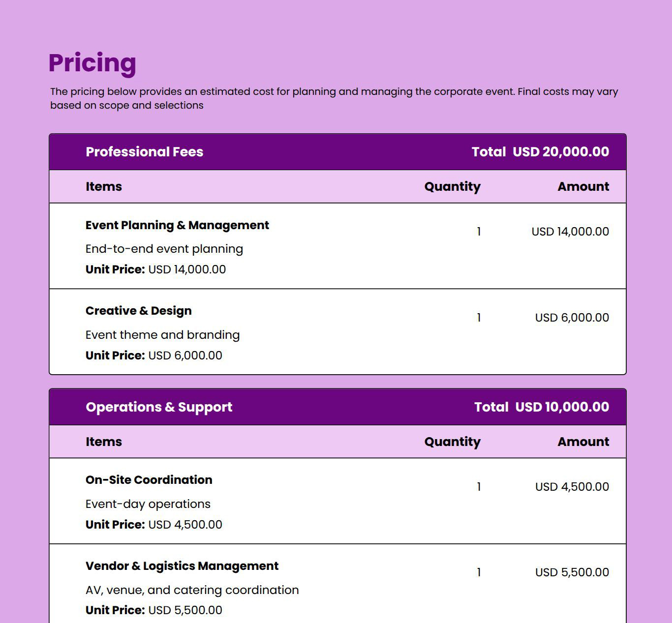Select the Vendor & Logistics Management title
The image size is (672, 623).
click(x=182, y=566)
